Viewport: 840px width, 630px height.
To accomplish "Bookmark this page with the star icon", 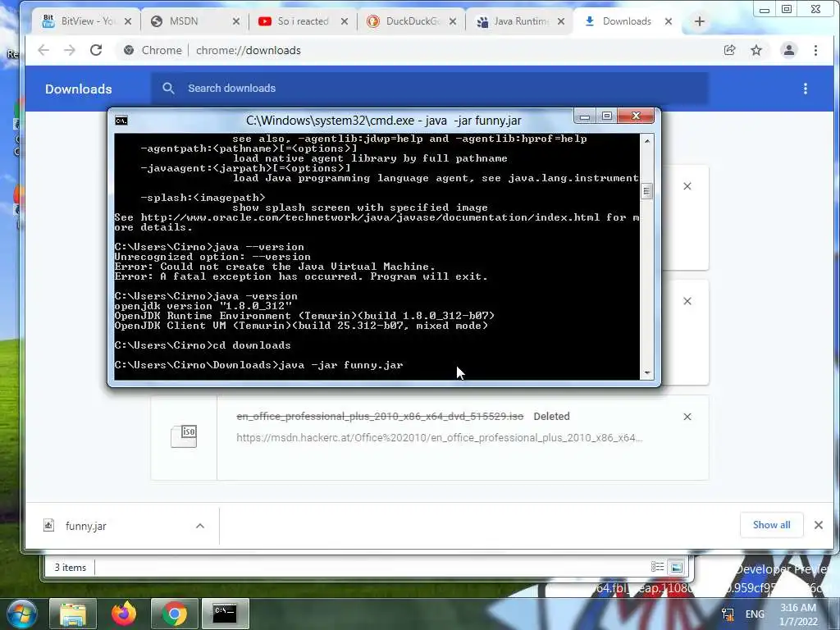I will click(756, 50).
